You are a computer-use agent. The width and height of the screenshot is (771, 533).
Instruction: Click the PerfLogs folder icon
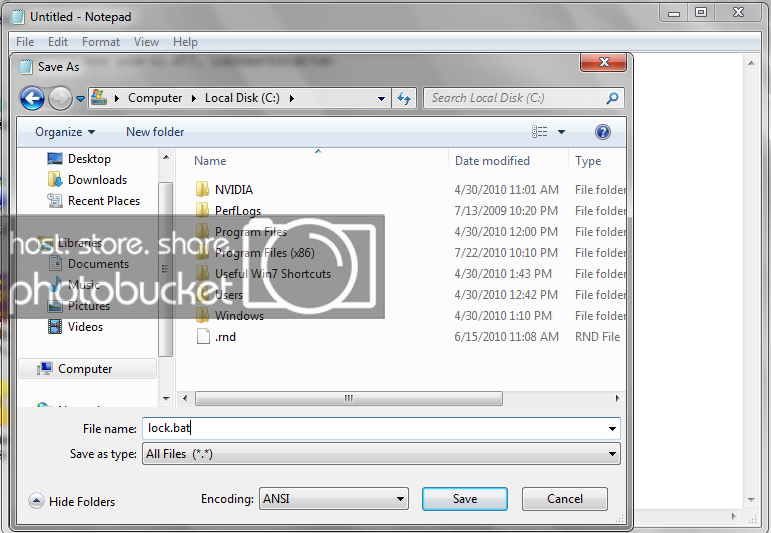click(x=203, y=210)
